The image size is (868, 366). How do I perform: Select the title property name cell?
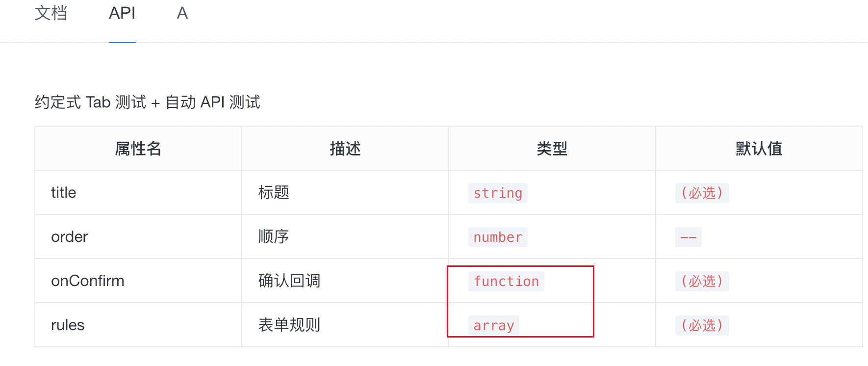coord(64,193)
